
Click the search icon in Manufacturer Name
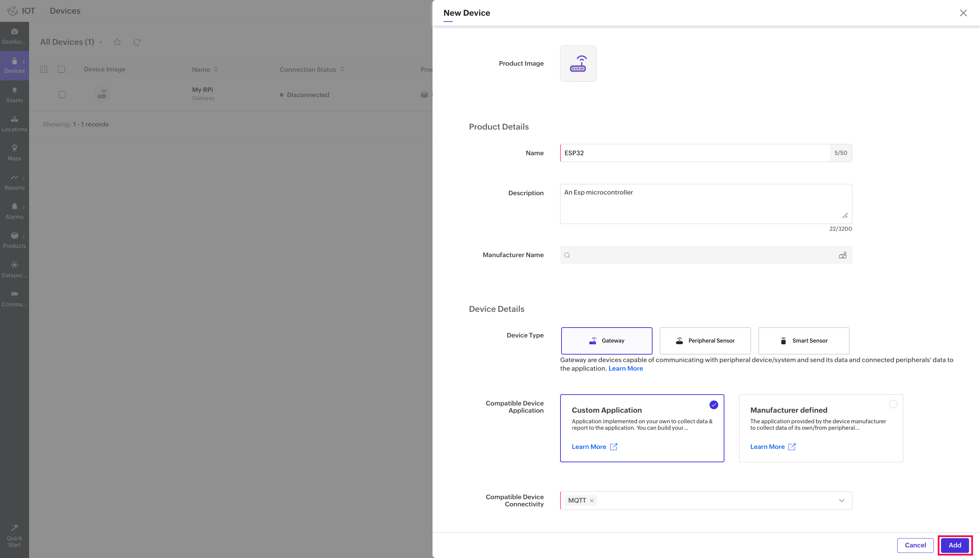[x=567, y=255]
